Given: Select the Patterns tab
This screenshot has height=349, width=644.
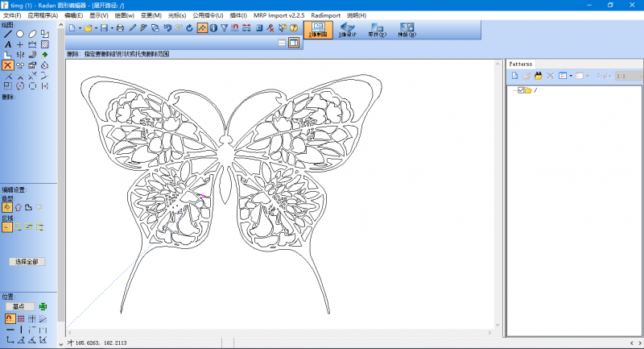Looking at the screenshot, I should click(x=521, y=64).
